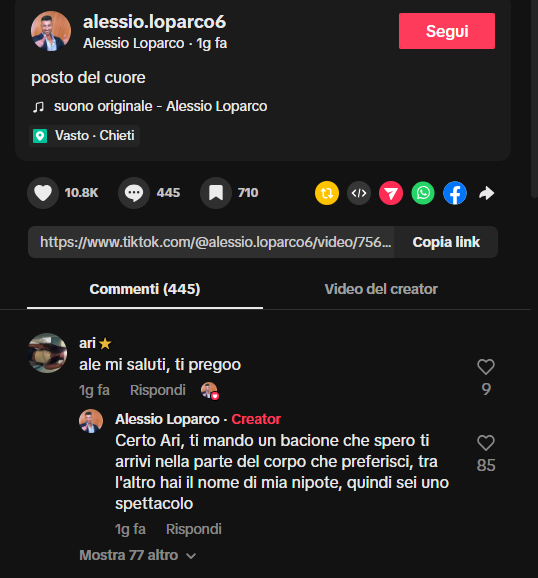Save the video with the bookmark icon
The image size is (538, 578).
click(x=216, y=193)
